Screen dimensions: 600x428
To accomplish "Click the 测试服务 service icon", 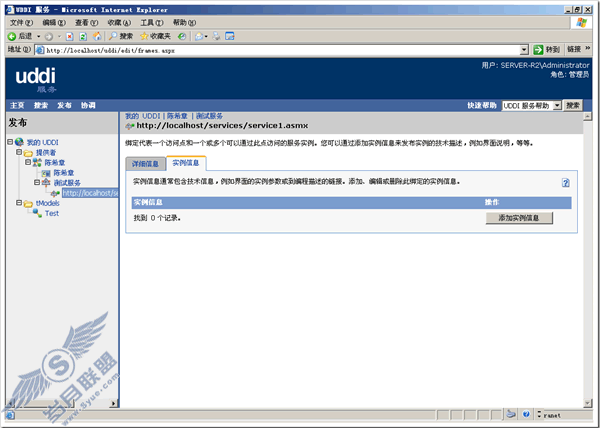I will tap(46, 182).
